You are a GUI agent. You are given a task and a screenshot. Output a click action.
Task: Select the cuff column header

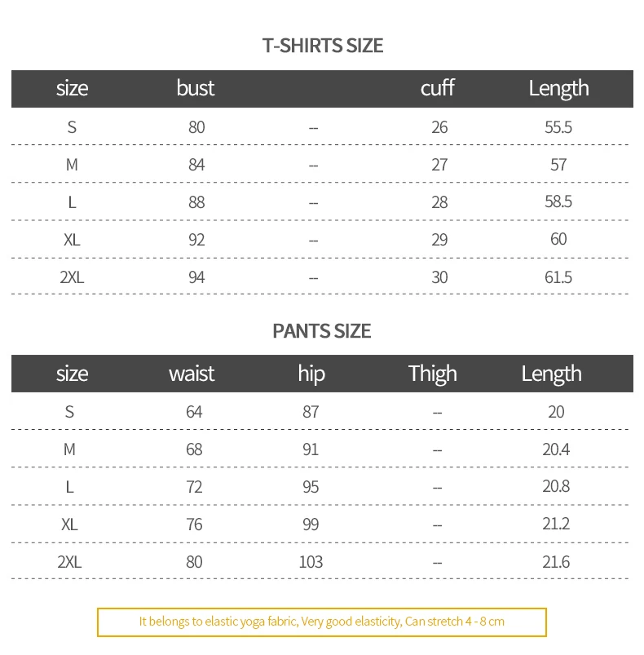pos(437,88)
